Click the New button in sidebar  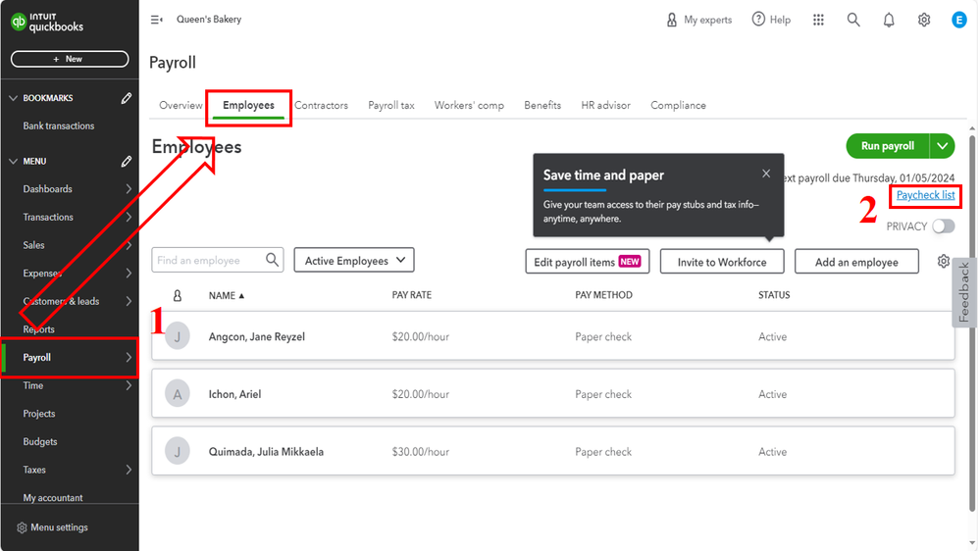tap(70, 59)
